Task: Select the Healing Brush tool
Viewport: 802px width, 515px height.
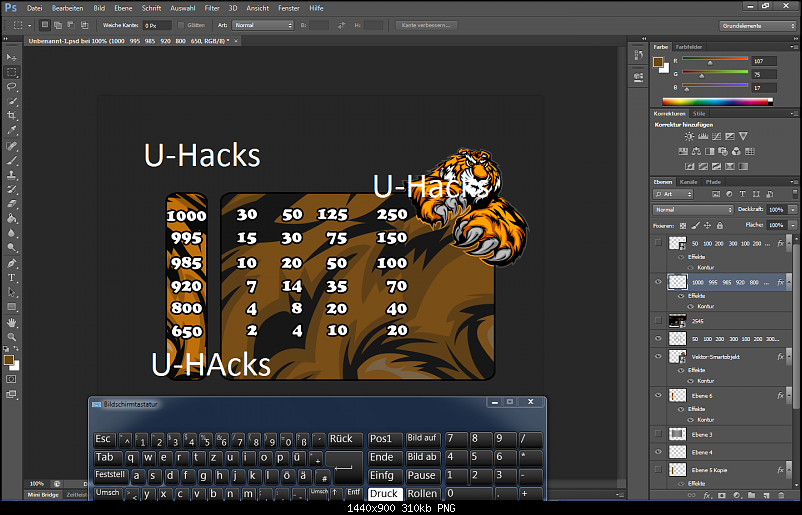Action: (x=12, y=146)
